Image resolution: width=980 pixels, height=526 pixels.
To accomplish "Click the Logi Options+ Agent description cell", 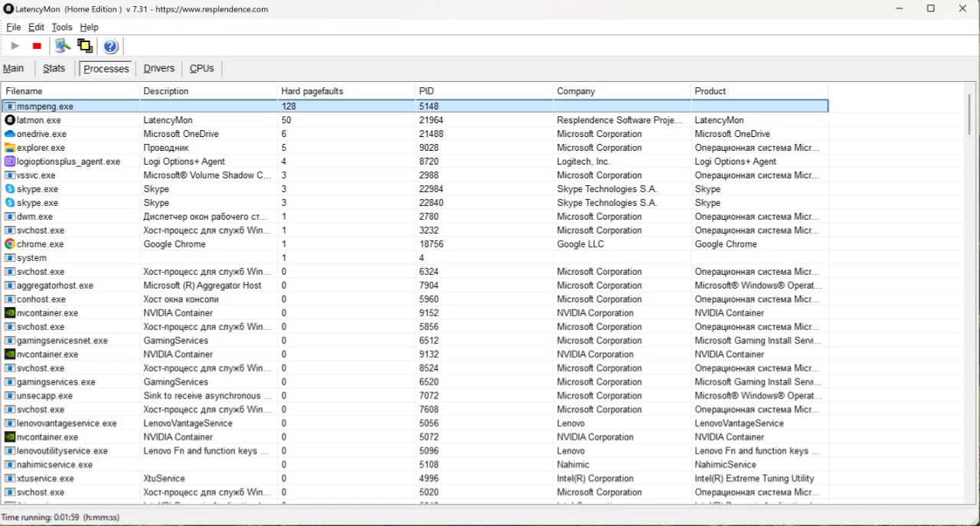I will 185,162.
